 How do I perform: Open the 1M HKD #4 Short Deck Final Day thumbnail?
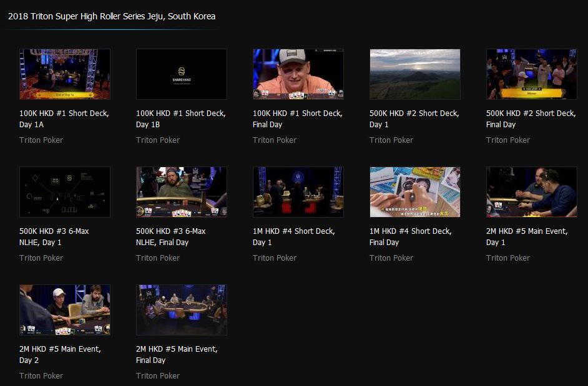415,192
